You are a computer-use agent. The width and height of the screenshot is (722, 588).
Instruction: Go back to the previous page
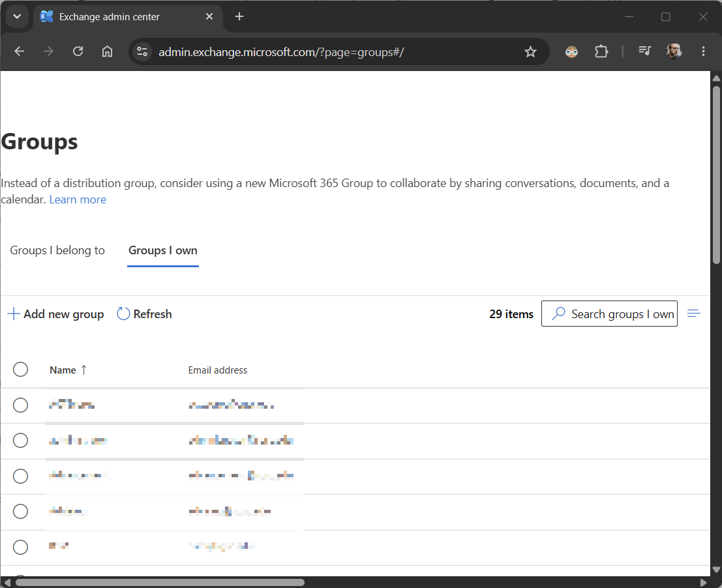20,51
